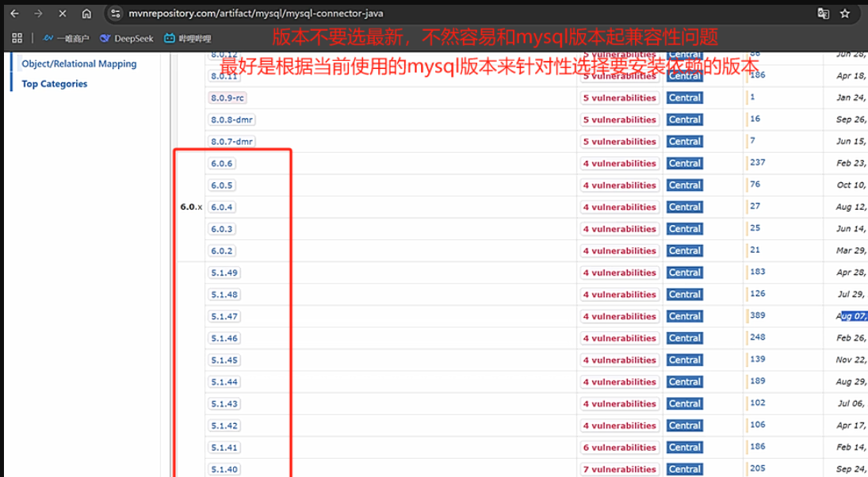Viewport: 868px width, 477px height.
Task: View 5 vulnerabilities badge for 8.0.8-dmr
Action: (619, 120)
